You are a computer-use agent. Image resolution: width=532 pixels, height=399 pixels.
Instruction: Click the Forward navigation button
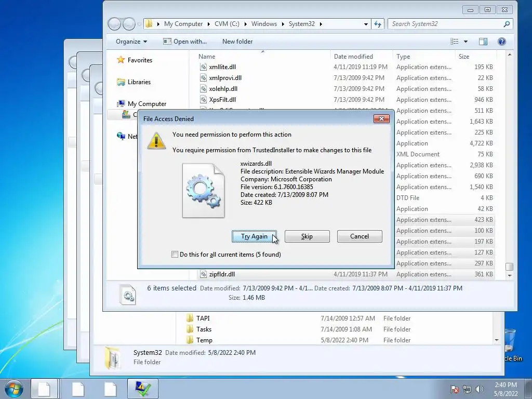click(x=129, y=24)
